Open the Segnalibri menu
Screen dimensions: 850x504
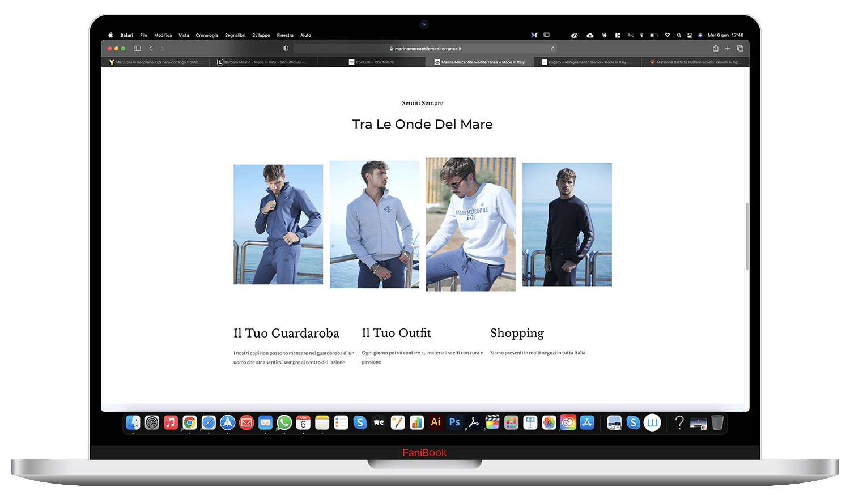[x=235, y=35]
